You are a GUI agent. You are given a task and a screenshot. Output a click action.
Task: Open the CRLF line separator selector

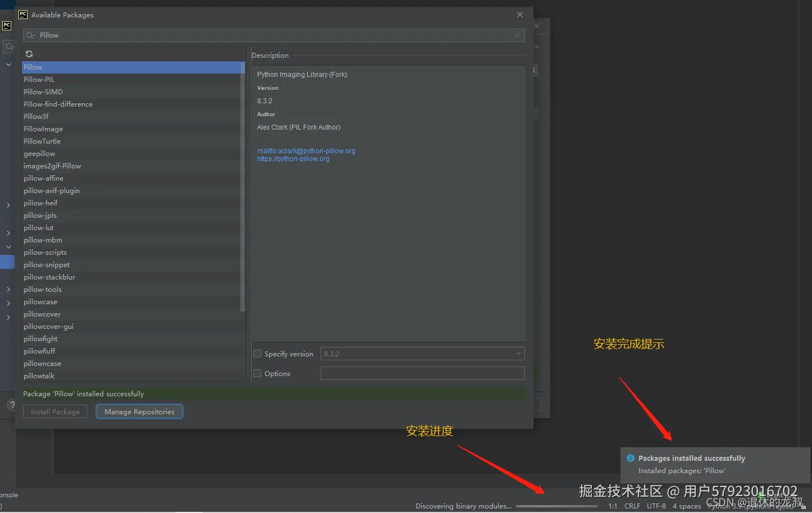click(x=632, y=506)
